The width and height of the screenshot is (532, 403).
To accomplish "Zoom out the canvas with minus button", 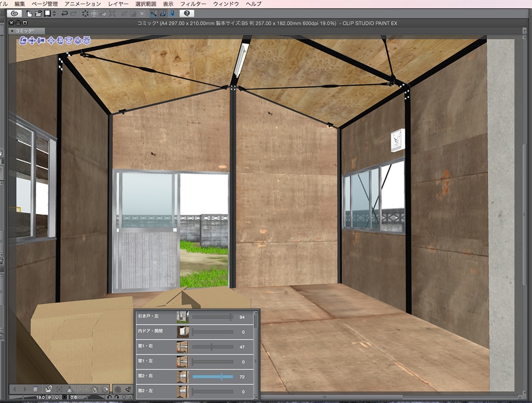I will 49,397.
